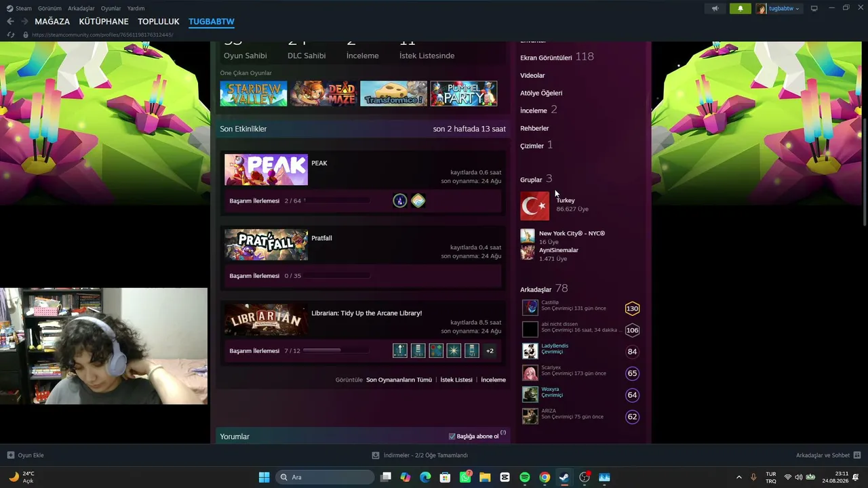This screenshot has width=868, height=488.
Task: Open the Oyunlar menu
Action: coord(111,8)
